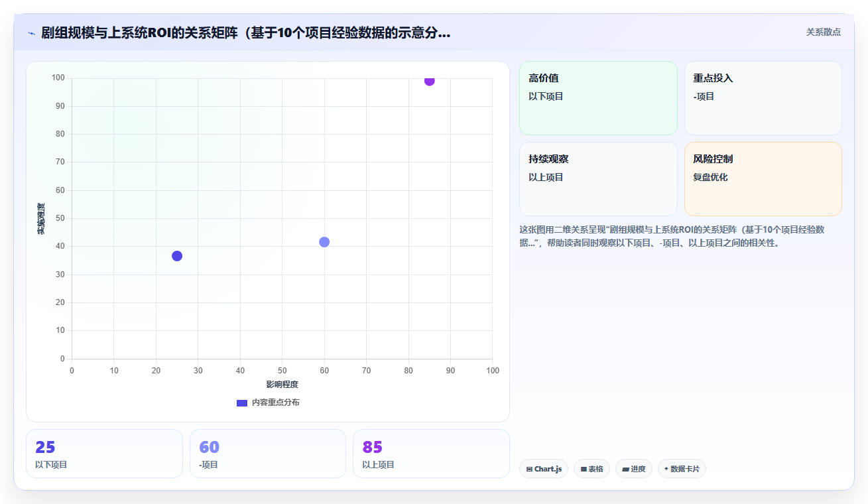Click the chart title text in header
The image size is (868, 504).
pos(246,32)
